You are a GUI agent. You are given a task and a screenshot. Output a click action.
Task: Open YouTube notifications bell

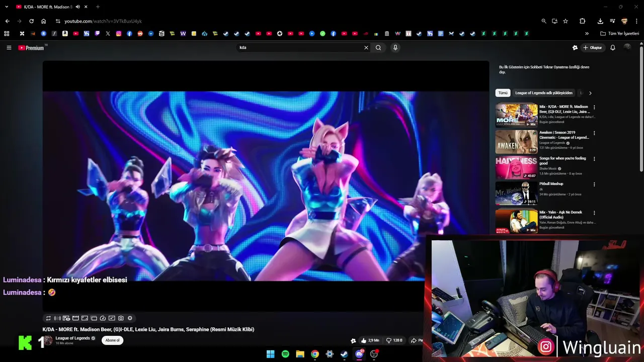[613, 48]
